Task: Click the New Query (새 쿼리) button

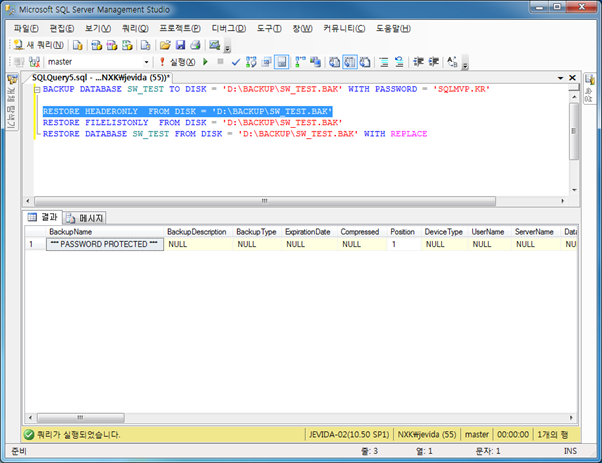Action: pos(38,45)
